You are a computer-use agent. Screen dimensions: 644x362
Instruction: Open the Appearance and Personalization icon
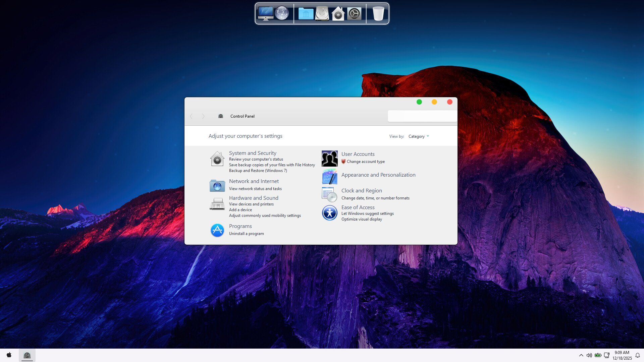[x=329, y=177]
